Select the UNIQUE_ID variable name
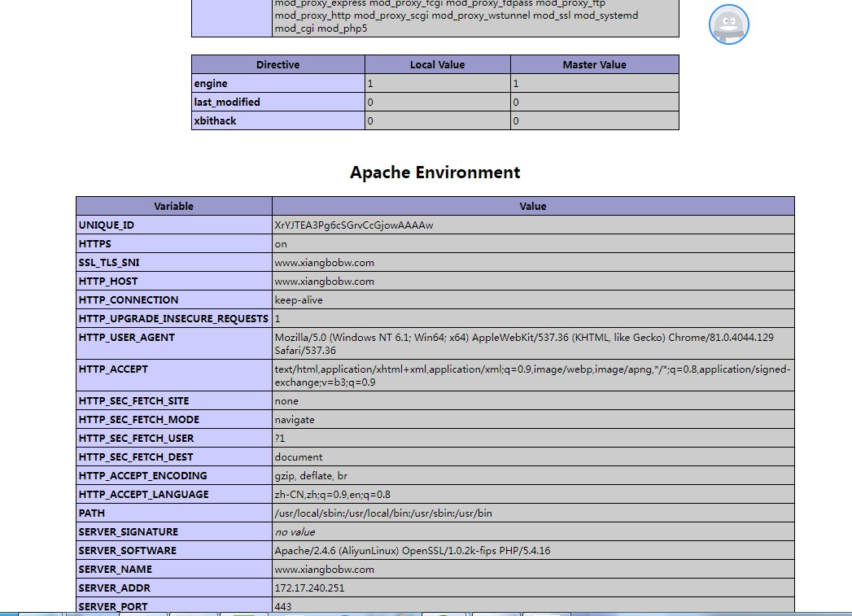852x616 pixels. [107, 225]
